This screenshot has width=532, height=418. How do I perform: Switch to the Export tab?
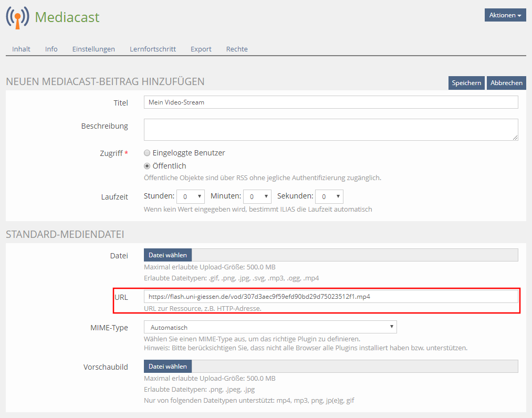(201, 49)
